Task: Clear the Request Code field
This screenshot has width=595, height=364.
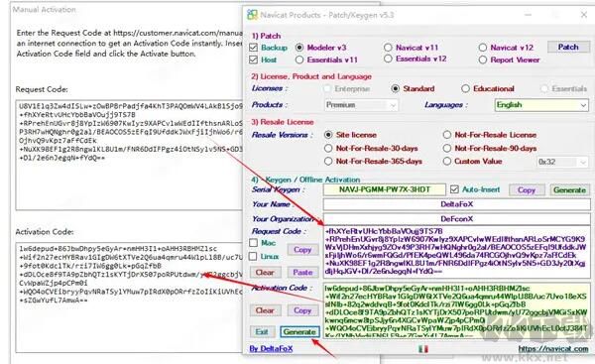Action: click(x=265, y=272)
